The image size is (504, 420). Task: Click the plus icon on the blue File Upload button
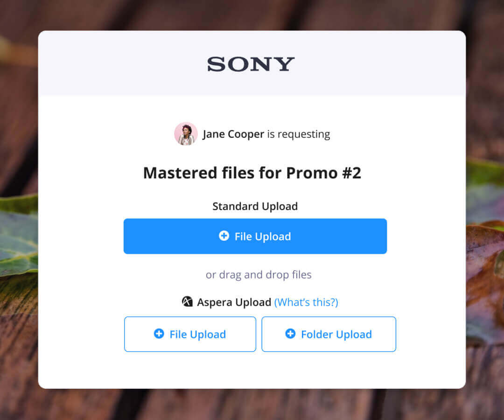click(224, 237)
